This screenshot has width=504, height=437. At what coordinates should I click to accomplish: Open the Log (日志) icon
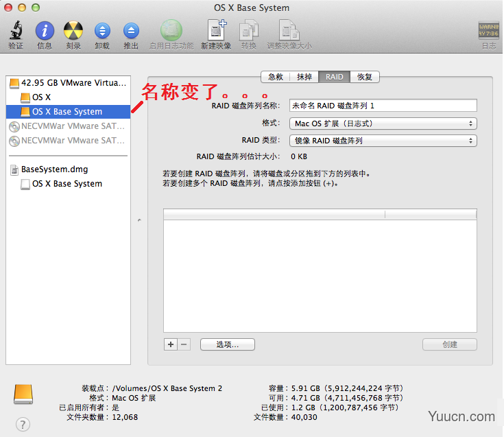click(488, 31)
